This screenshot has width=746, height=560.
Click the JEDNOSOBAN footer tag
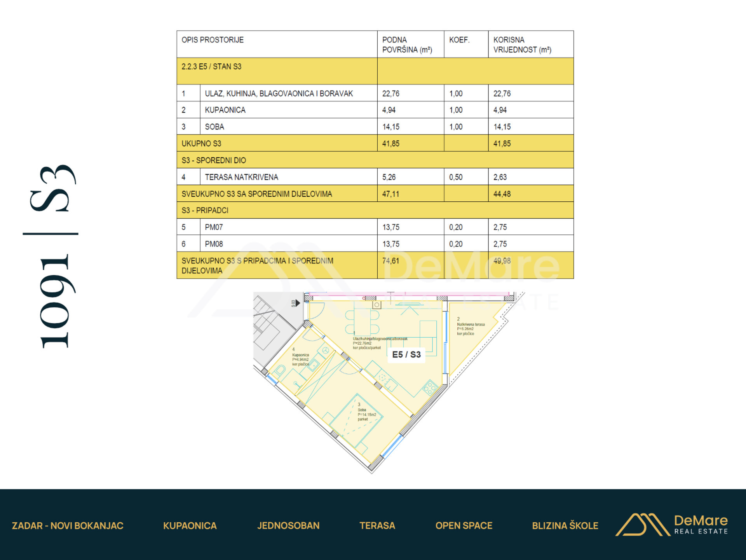[288, 526]
